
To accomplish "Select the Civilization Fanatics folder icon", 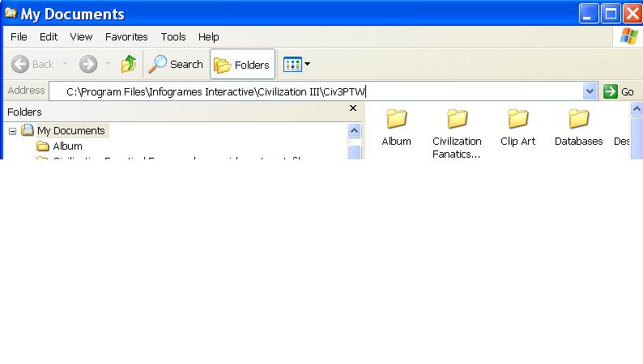I will pos(458,119).
